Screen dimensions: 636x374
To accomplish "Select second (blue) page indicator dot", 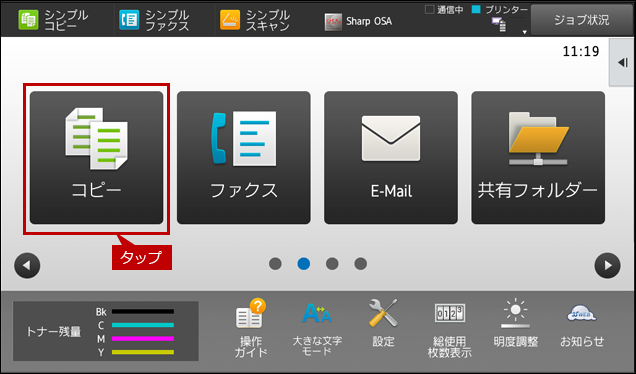I will pyautogui.click(x=304, y=264).
